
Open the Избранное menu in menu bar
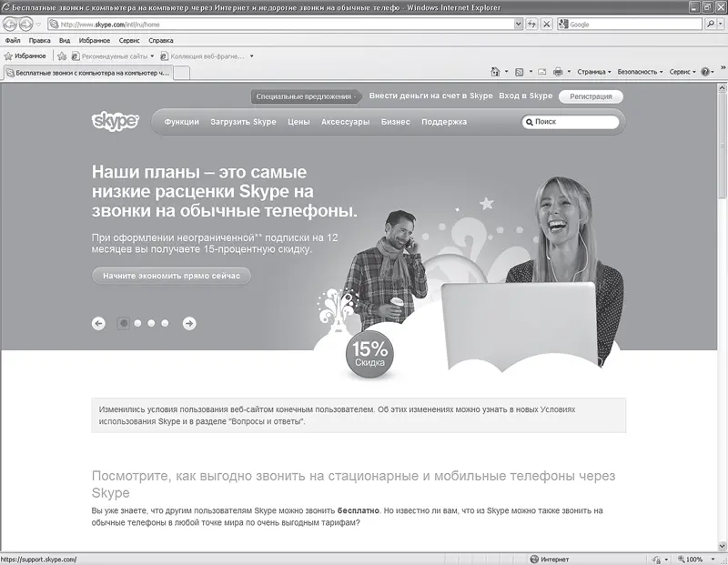[x=94, y=41]
